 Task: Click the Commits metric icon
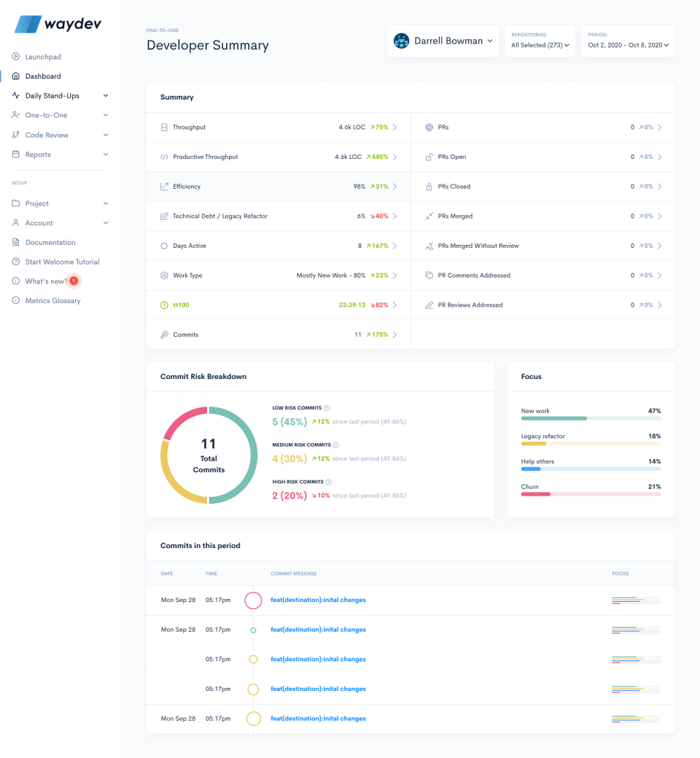[x=166, y=334]
